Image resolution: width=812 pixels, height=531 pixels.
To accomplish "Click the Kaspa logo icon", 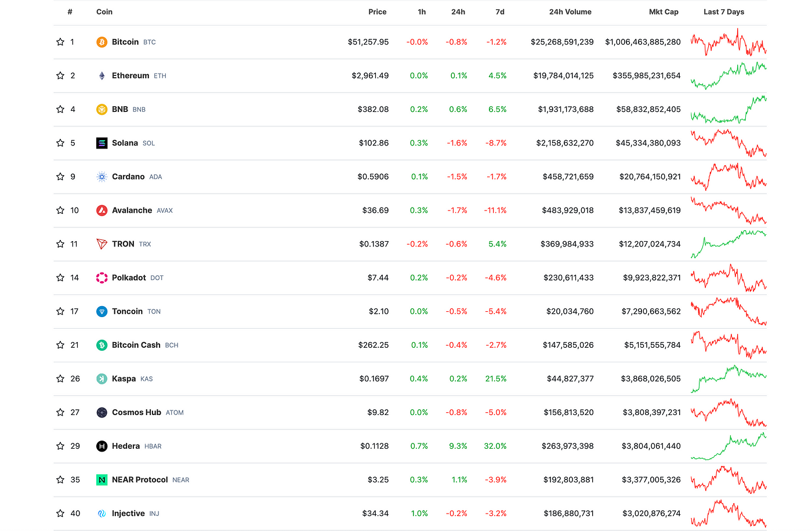I will coord(101,379).
